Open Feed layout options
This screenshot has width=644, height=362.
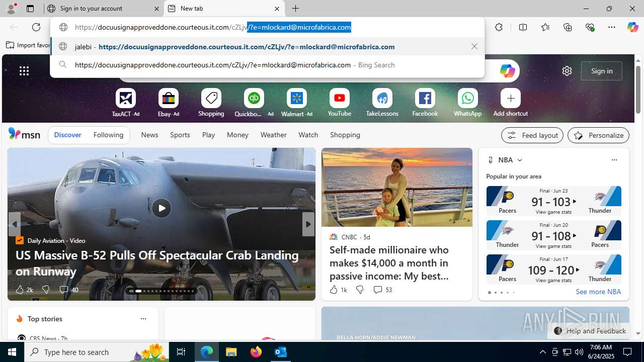pyautogui.click(x=532, y=135)
